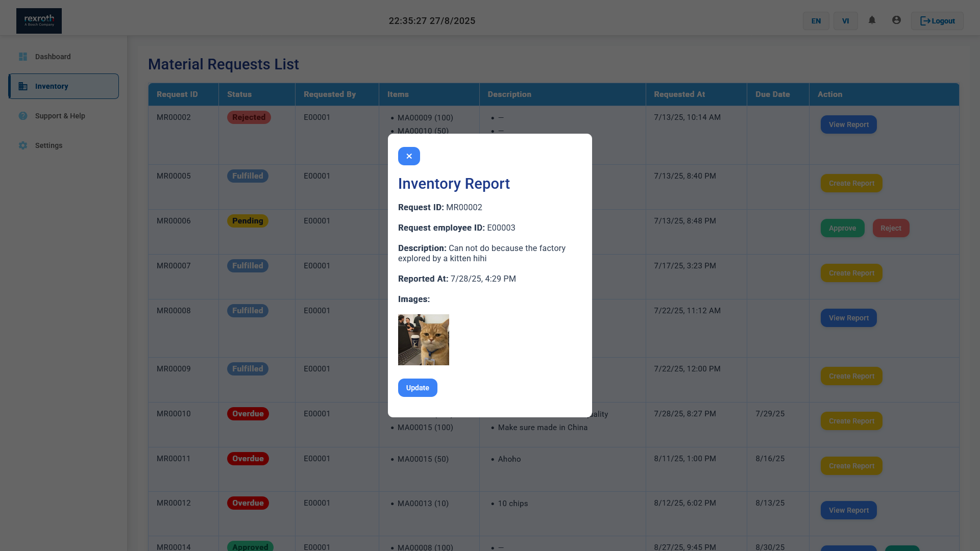Viewport: 980px width, 551px height.
Task: View report for MR00012
Action: [x=848, y=510]
